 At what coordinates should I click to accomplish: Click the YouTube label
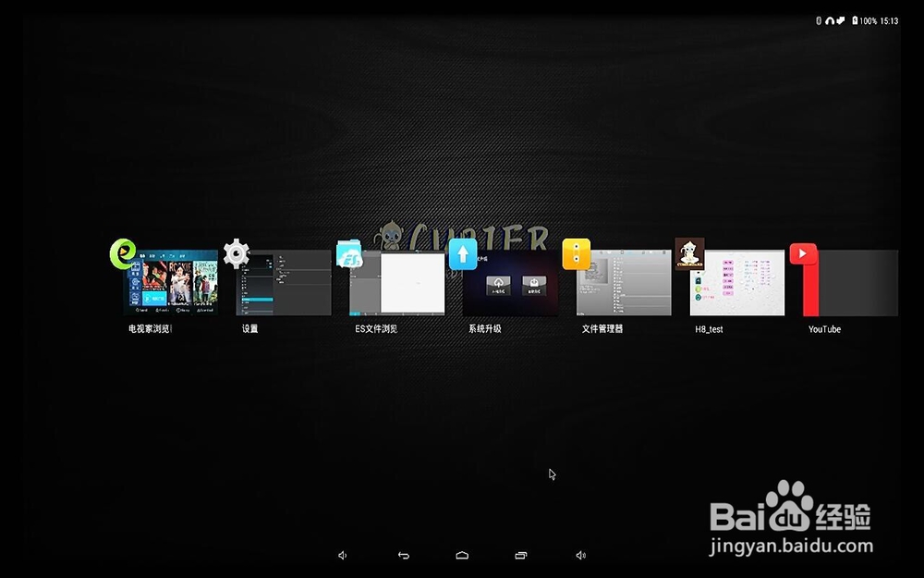point(824,329)
